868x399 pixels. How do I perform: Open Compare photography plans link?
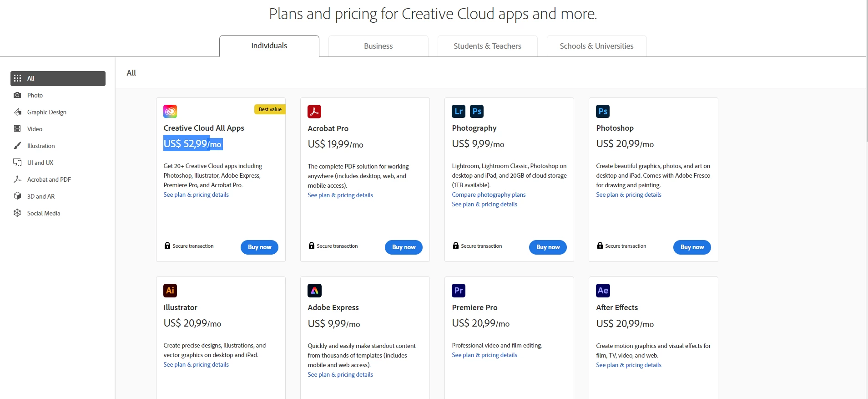pyautogui.click(x=489, y=194)
